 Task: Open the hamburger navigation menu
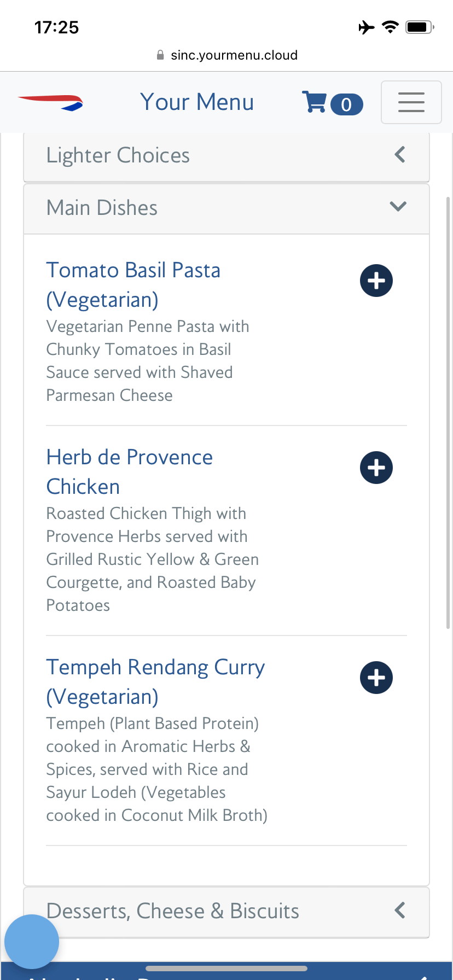(411, 102)
